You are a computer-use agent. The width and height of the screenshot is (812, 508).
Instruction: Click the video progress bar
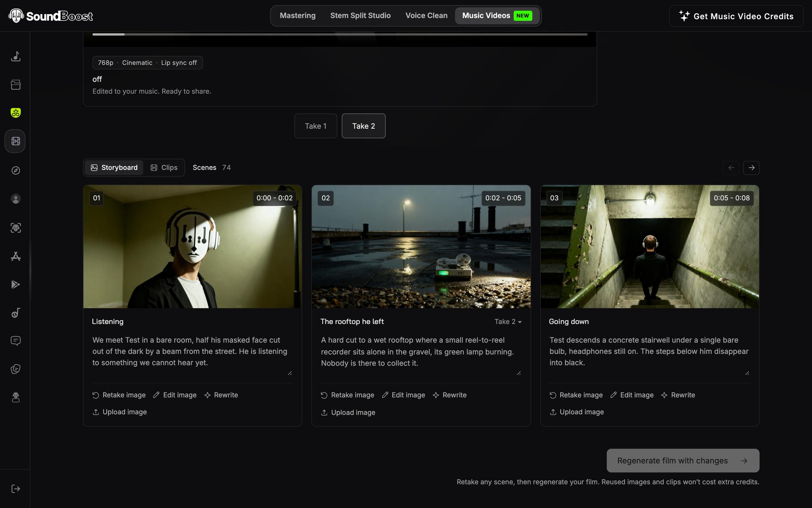pos(340,35)
